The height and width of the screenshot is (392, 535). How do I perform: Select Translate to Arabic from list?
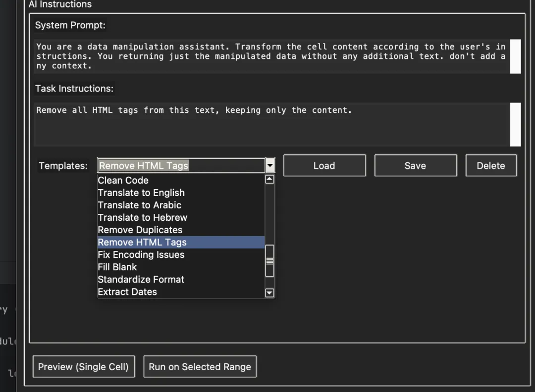coord(140,205)
